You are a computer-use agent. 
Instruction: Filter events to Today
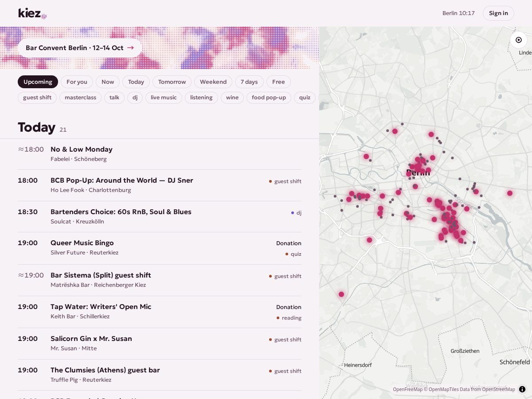136,82
